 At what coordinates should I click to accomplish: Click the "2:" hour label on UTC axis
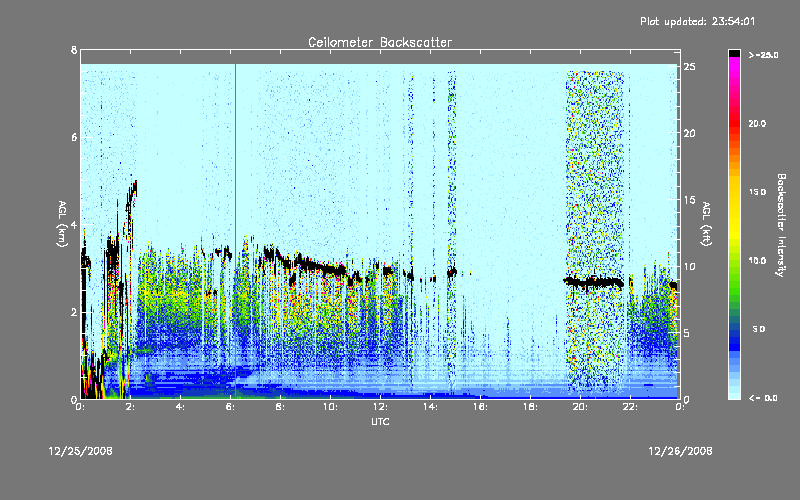tap(130, 407)
